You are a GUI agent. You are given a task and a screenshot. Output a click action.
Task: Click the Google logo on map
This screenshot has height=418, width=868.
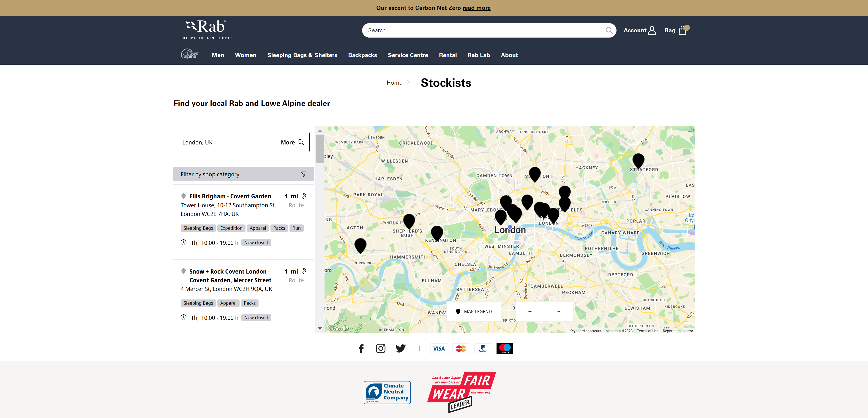pyautogui.click(x=338, y=328)
